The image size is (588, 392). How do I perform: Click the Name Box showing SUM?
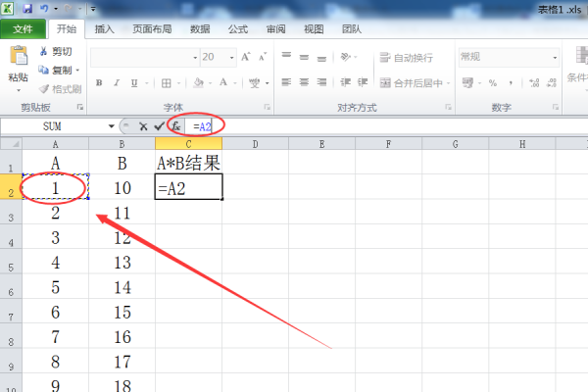pos(53,126)
